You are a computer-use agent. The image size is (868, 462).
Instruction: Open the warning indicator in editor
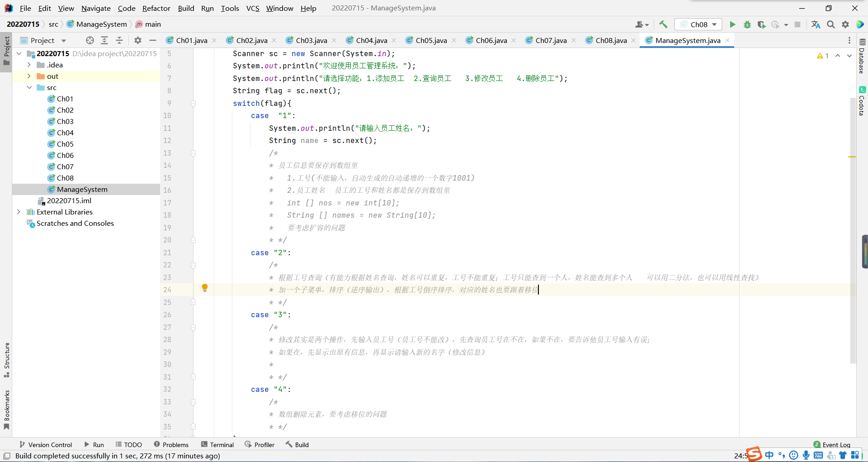pyautogui.click(x=823, y=56)
